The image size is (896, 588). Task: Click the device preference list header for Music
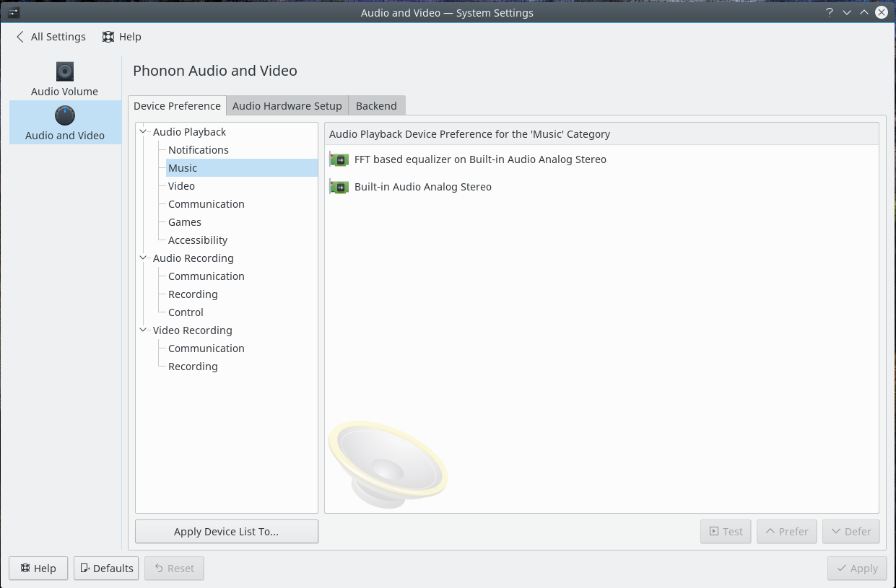601,134
